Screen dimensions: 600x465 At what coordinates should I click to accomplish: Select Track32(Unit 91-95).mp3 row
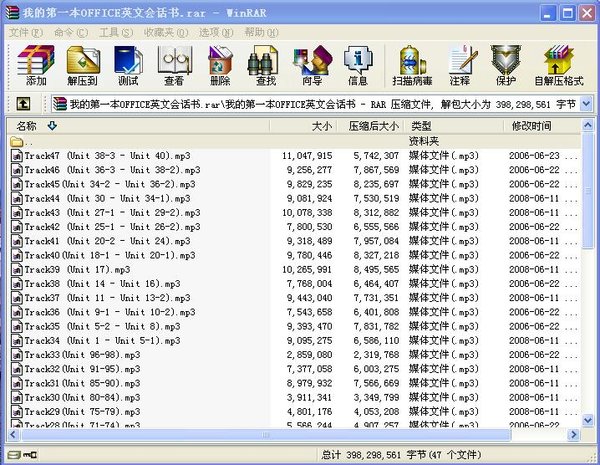294,369
